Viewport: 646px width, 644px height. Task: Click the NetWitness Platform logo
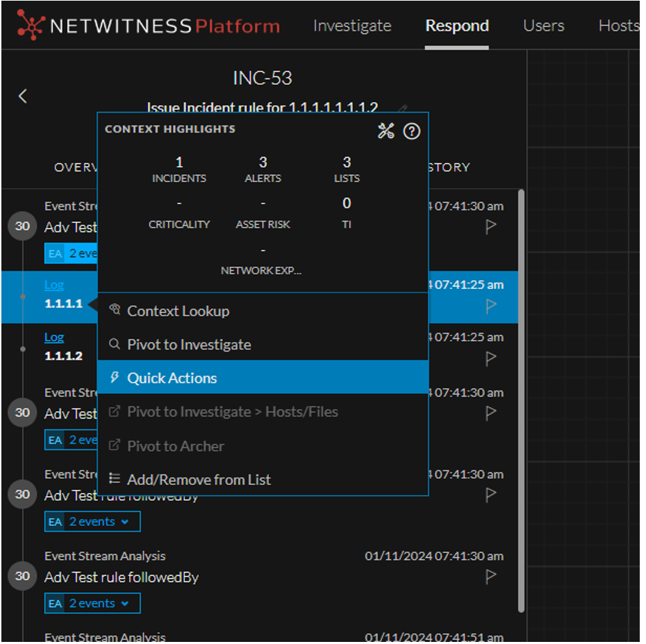tap(148, 26)
